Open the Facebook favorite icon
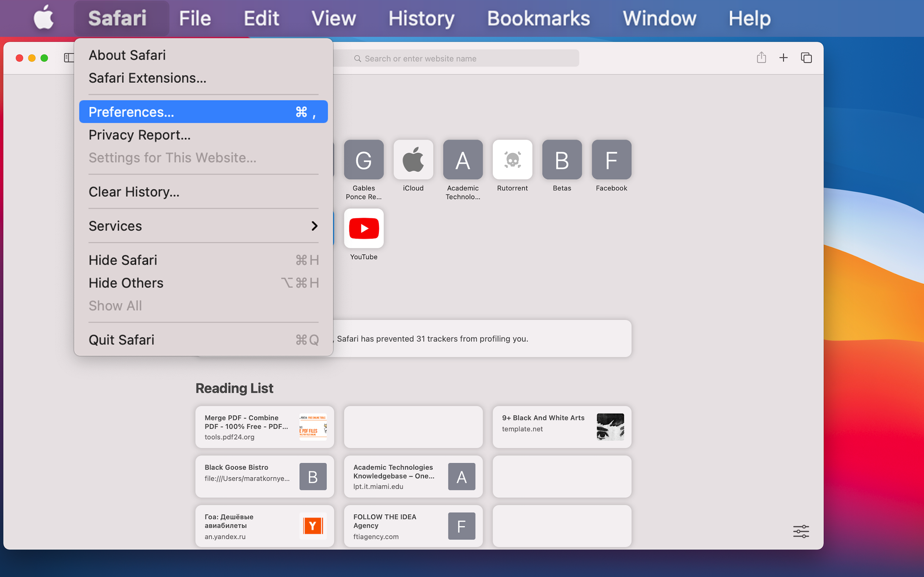The width and height of the screenshot is (924, 577). [x=612, y=160]
